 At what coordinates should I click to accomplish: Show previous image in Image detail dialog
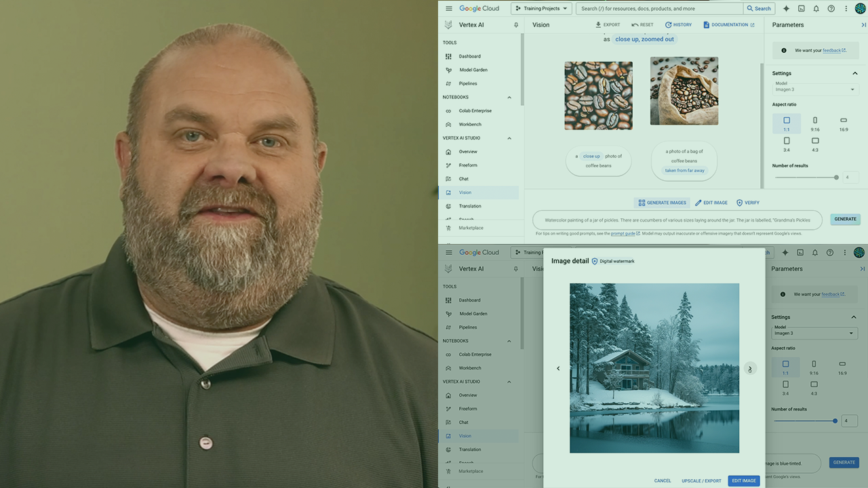[558, 369]
